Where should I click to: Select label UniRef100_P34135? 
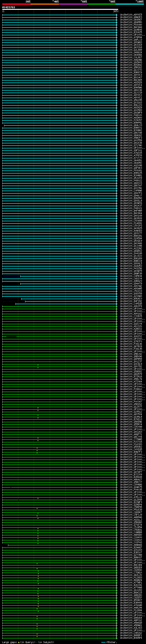pos(131,349)
